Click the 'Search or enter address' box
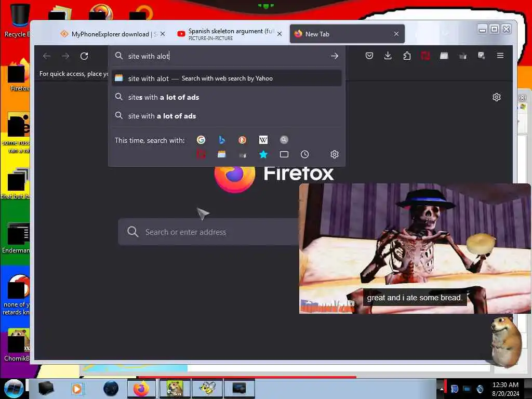Screen dimensions: 532x399 point(208,232)
